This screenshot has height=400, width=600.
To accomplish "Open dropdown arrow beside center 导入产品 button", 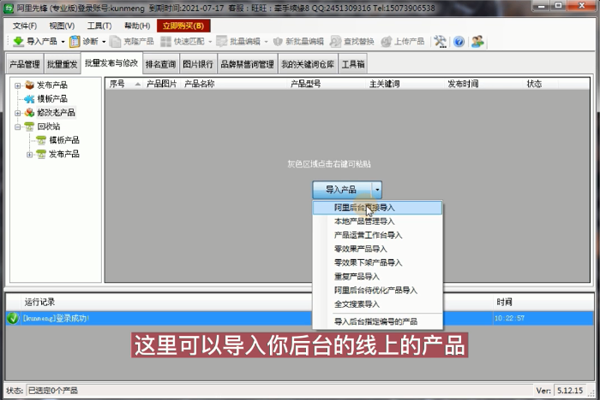I will tap(376, 189).
